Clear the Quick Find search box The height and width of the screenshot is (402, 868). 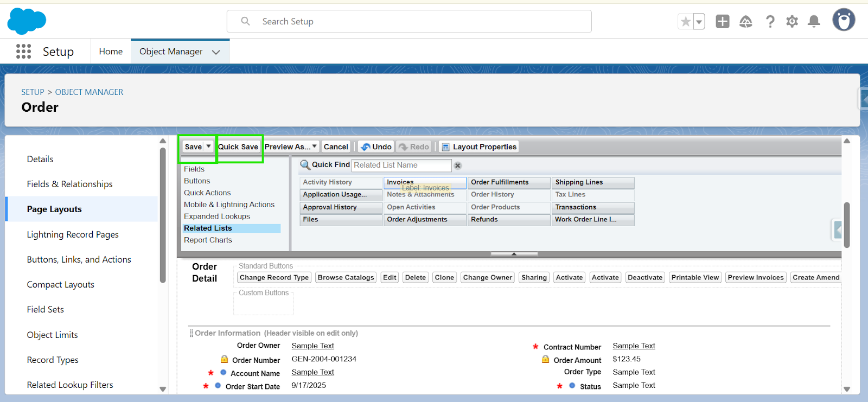[x=458, y=165]
